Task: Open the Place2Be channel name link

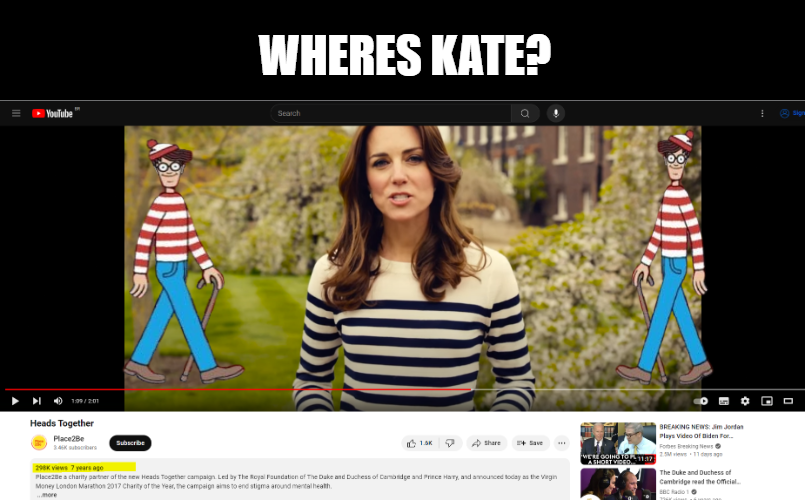Action: [69, 438]
